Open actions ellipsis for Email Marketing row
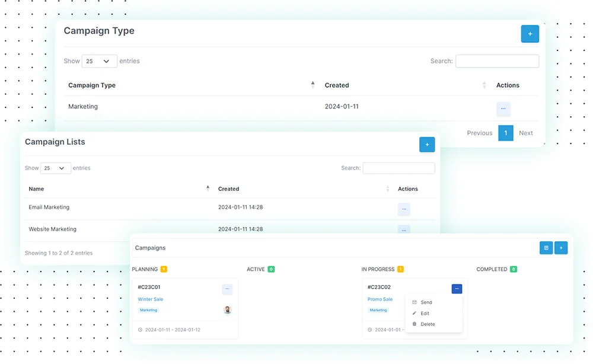 (x=404, y=209)
